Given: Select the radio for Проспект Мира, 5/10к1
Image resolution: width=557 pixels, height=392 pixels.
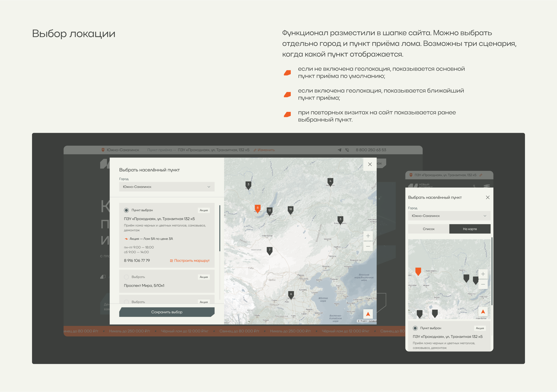Looking at the screenshot, I should [x=126, y=277].
